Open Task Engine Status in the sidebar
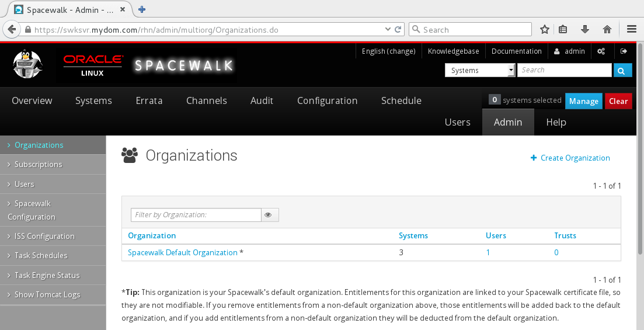This screenshot has width=644, height=330. (x=53, y=275)
